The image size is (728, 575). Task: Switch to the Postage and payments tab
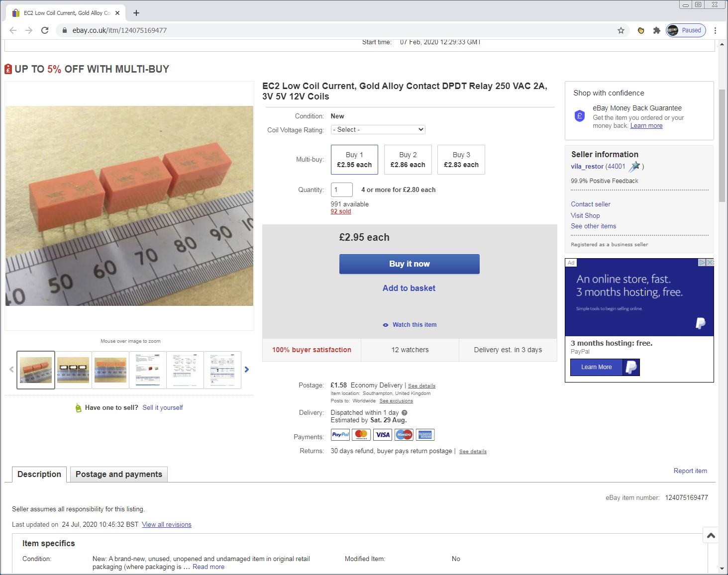pos(118,474)
